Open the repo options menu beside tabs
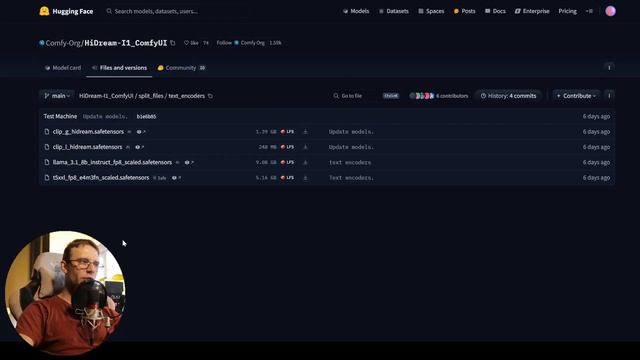640x360 pixels. click(x=609, y=68)
